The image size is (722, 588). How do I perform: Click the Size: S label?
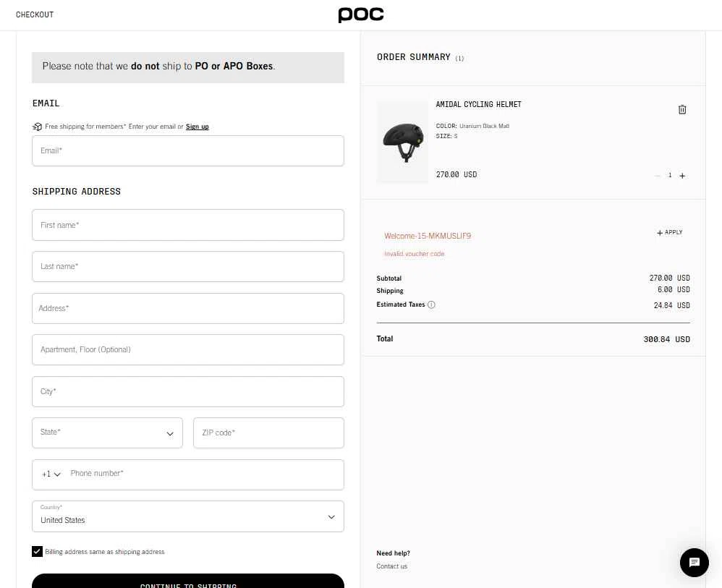[x=446, y=136]
